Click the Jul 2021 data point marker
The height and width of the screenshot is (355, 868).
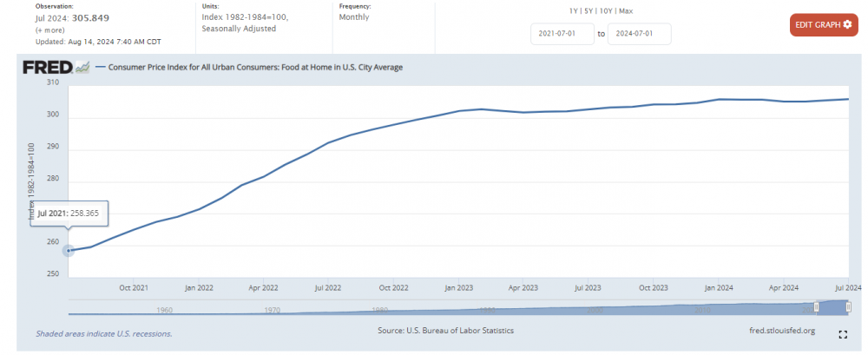[x=69, y=250]
